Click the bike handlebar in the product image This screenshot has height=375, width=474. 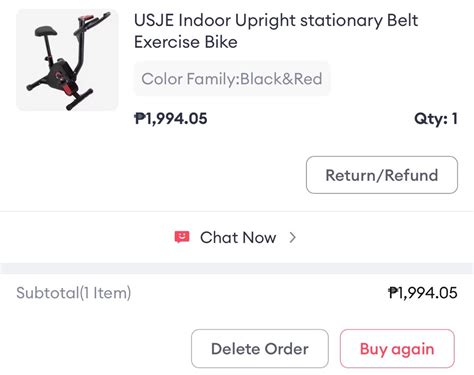94,21
